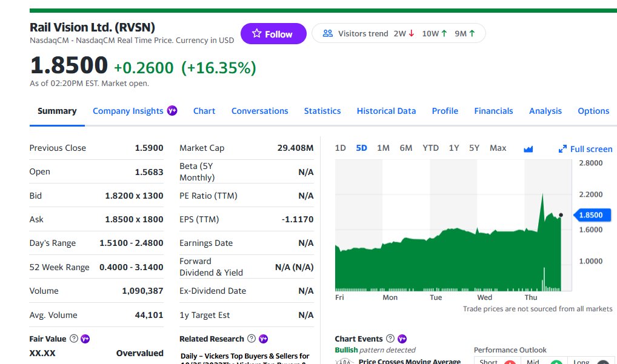This screenshot has width=617, height=364.
Task: Click the Market Cap value 29.408M
Action: (295, 148)
